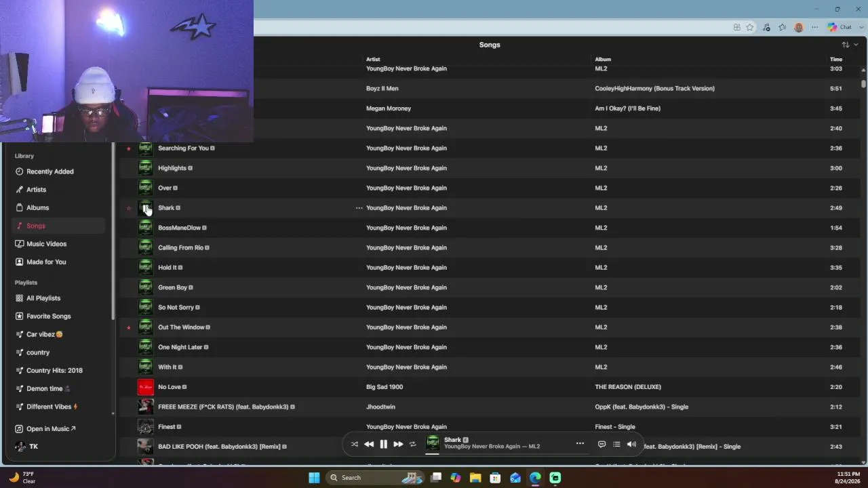This screenshot has width=868, height=488.
Task: Select the song title 'One Night Later'
Action: (x=180, y=347)
